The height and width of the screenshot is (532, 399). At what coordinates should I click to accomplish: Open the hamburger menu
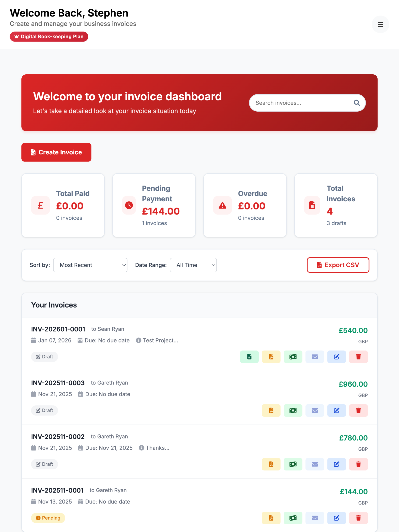380,24
